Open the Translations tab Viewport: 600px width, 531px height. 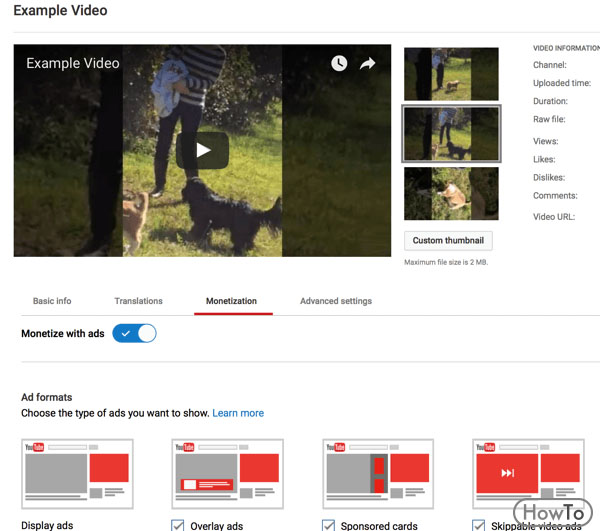tap(139, 301)
